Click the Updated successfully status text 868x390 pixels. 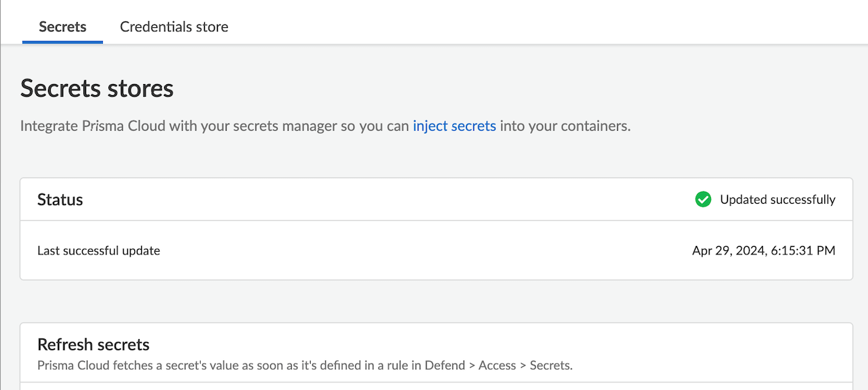tap(777, 200)
